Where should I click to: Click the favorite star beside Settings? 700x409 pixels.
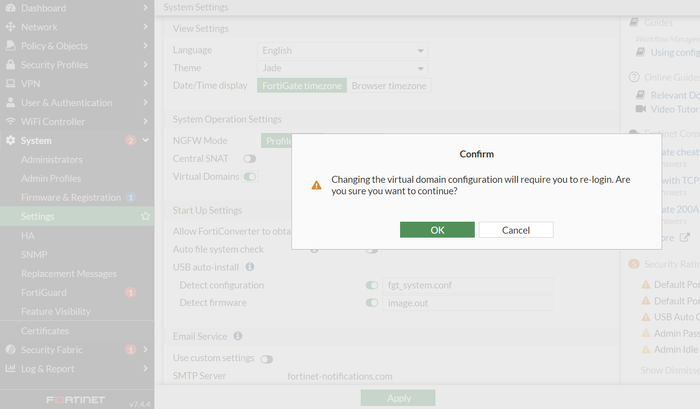(146, 216)
